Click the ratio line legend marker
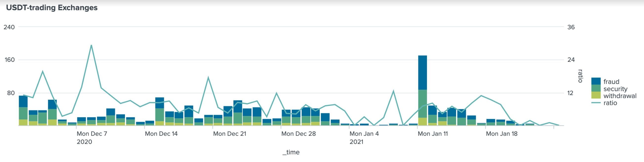 click(x=596, y=103)
